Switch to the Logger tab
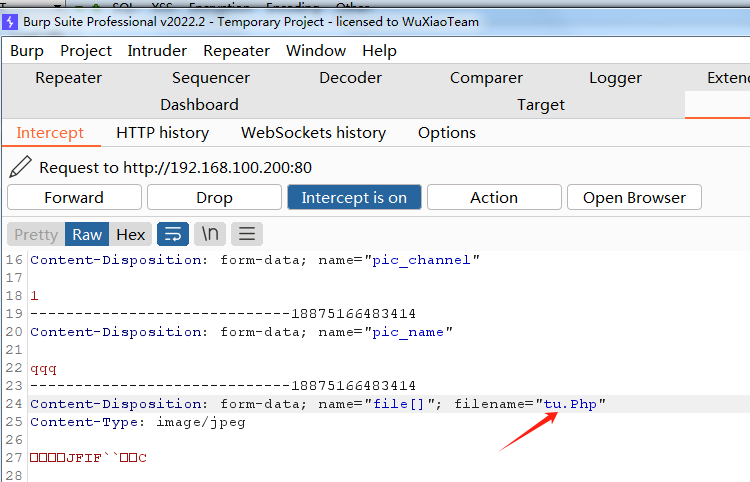Viewport: 750px width, 482px height. tap(616, 77)
